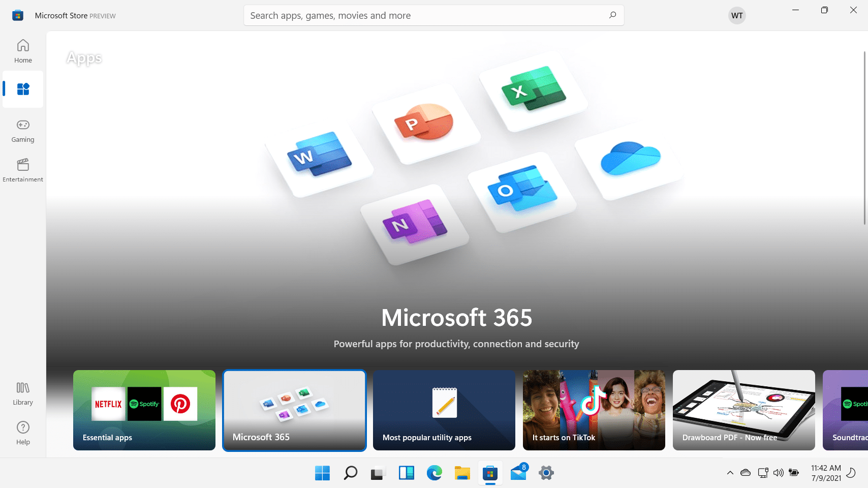This screenshot has height=488, width=868.
Task: Select the Apps sidebar icon
Action: click(23, 89)
